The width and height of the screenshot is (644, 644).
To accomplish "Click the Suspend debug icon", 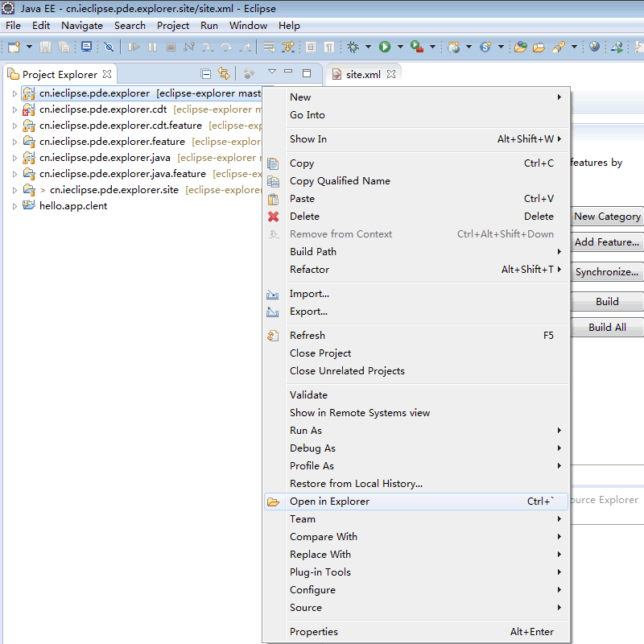I will [x=152, y=47].
